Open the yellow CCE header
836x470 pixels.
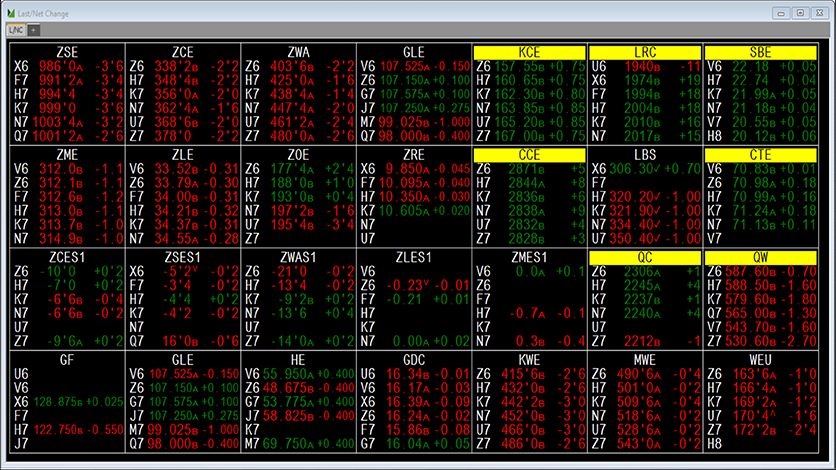coord(529,154)
